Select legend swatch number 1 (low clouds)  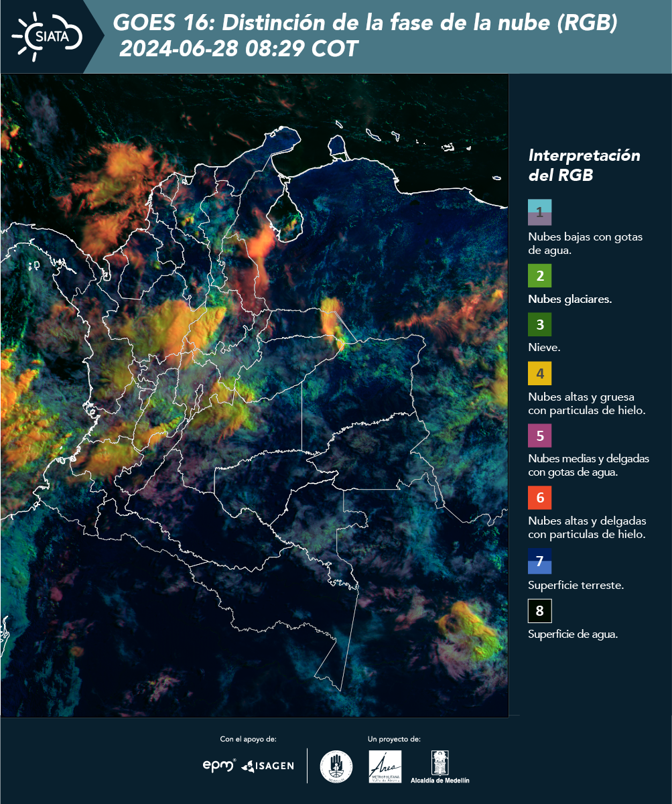[539, 212]
